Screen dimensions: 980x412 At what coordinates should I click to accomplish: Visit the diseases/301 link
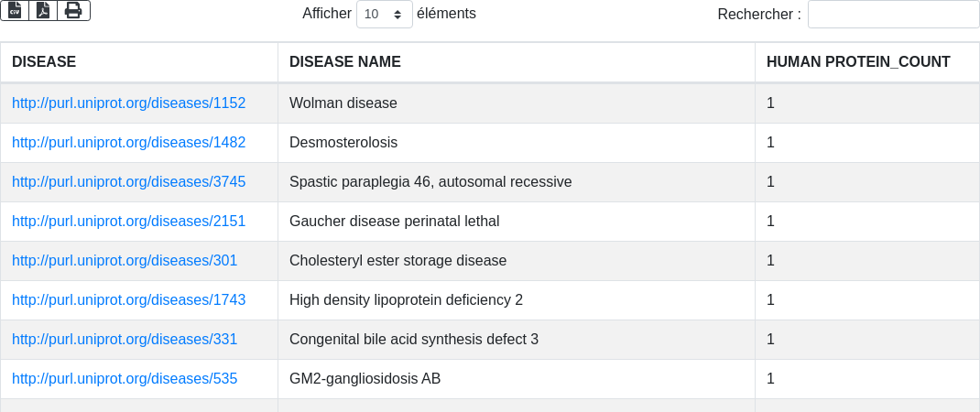(x=125, y=261)
